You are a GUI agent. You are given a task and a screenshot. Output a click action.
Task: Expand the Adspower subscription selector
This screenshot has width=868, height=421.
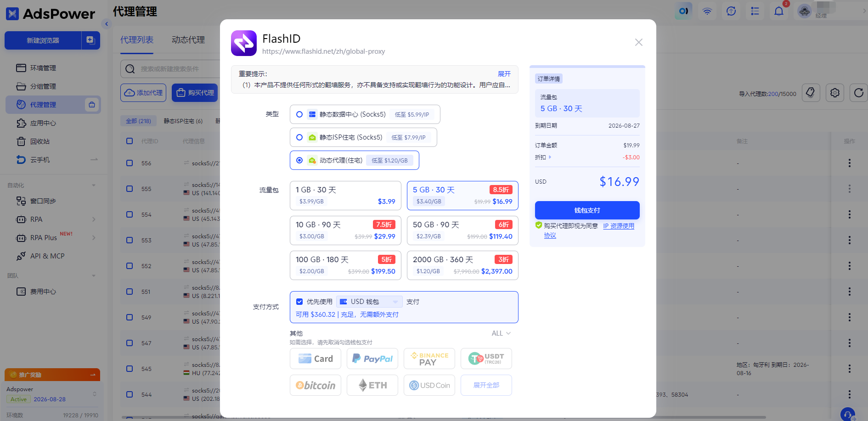point(95,394)
